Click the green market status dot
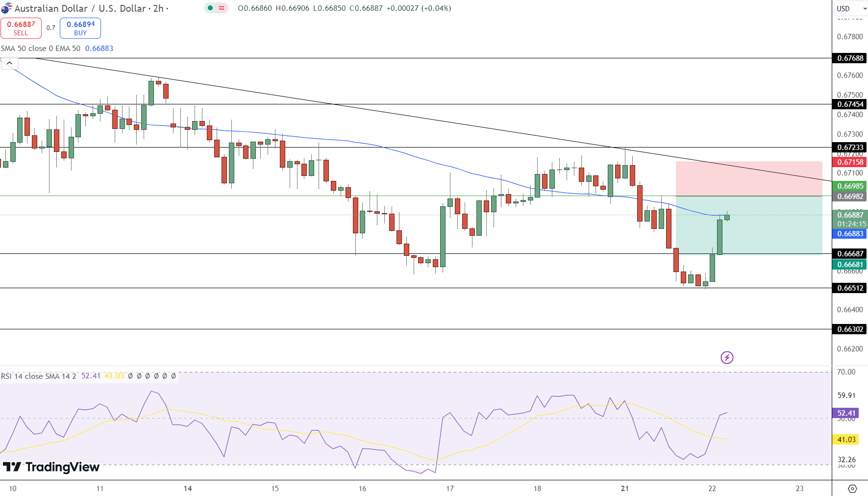The image size is (868, 496). pyautogui.click(x=210, y=8)
